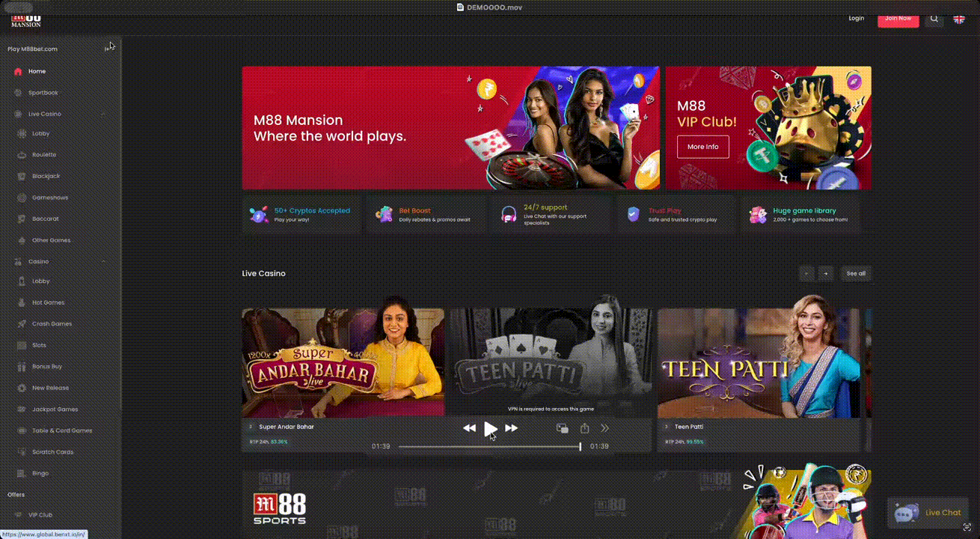This screenshot has height=539, width=980.
Task: Fast forward the video playback
Action: (512, 428)
